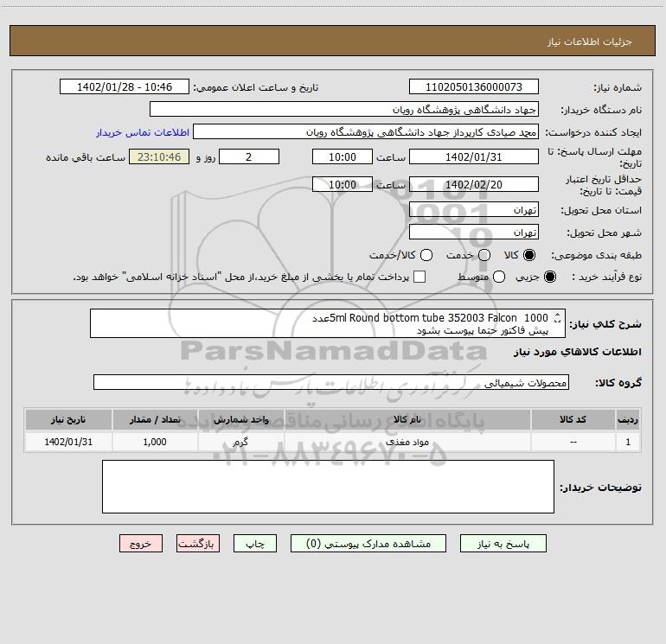This screenshot has width=666, height=644.
Task: Click the شماره نیاز number field
Action: (x=474, y=86)
